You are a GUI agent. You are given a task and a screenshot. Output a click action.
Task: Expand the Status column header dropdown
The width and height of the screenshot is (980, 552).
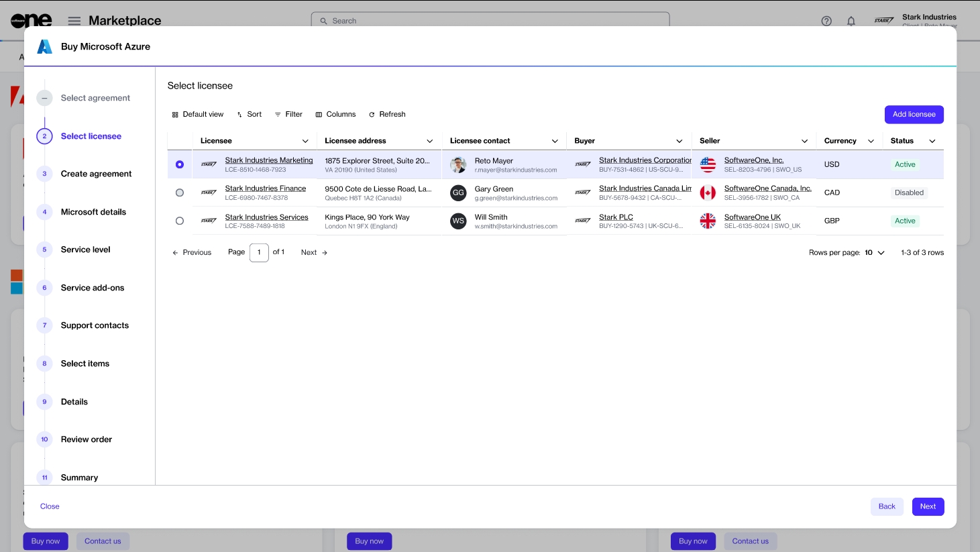pyautogui.click(x=932, y=142)
